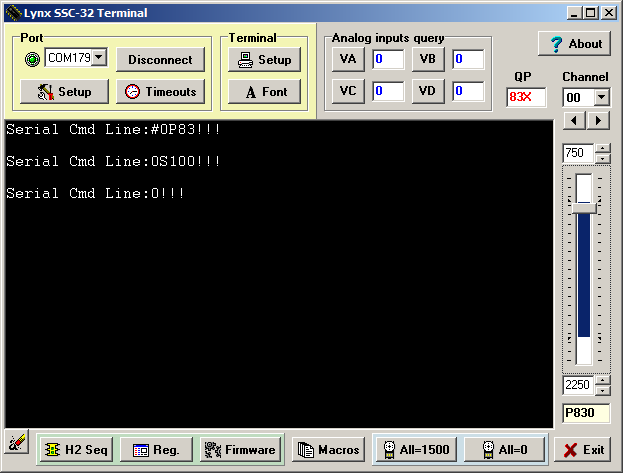The width and height of the screenshot is (623, 473).
Task: Click the green connection status indicator
Action: click(x=32, y=59)
